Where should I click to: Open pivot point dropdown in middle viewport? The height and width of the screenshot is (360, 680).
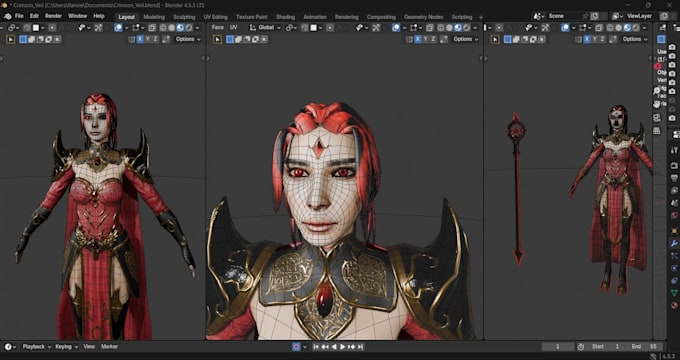[291, 28]
